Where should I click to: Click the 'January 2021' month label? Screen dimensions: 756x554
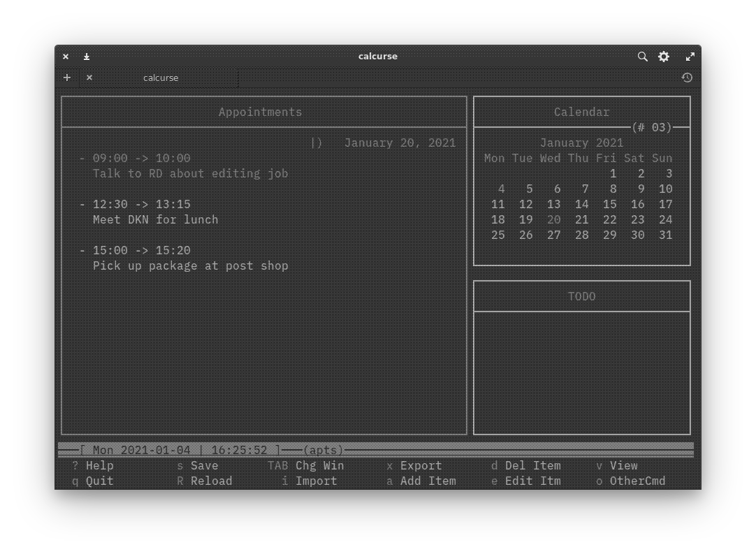[581, 143]
